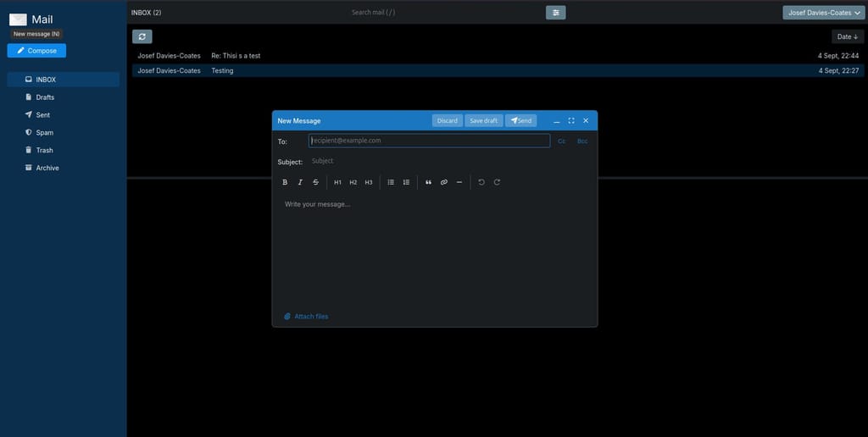Focus the To recipient field

[x=429, y=141]
